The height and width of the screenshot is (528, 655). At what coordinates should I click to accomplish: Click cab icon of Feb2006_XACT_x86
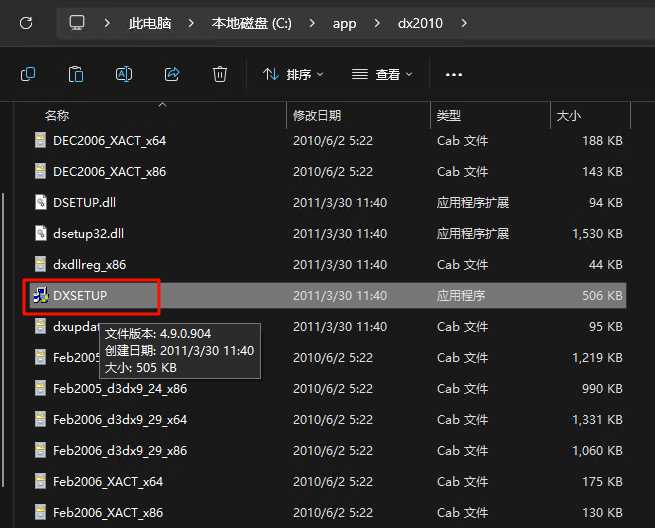[41, 512]
